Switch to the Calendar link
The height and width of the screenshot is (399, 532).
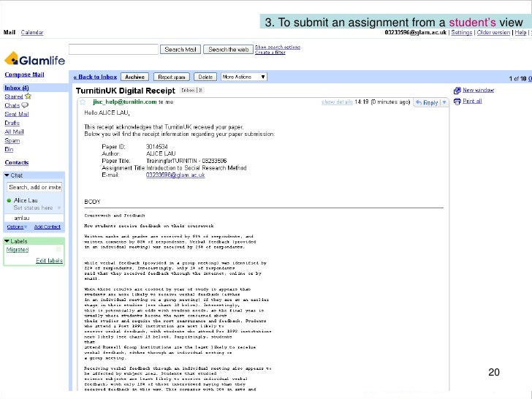(32, 33)
